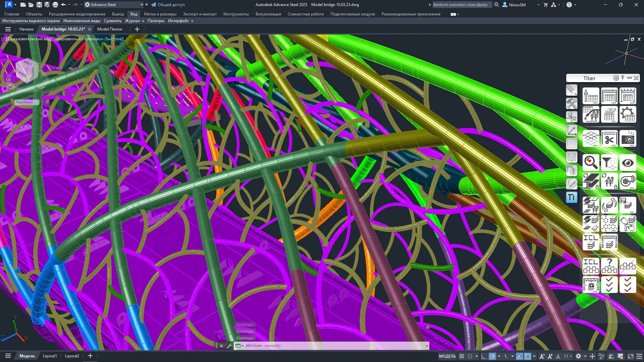Click Titan save layers floppy tool
Viewport: 644px width, 362px height.
628,205
